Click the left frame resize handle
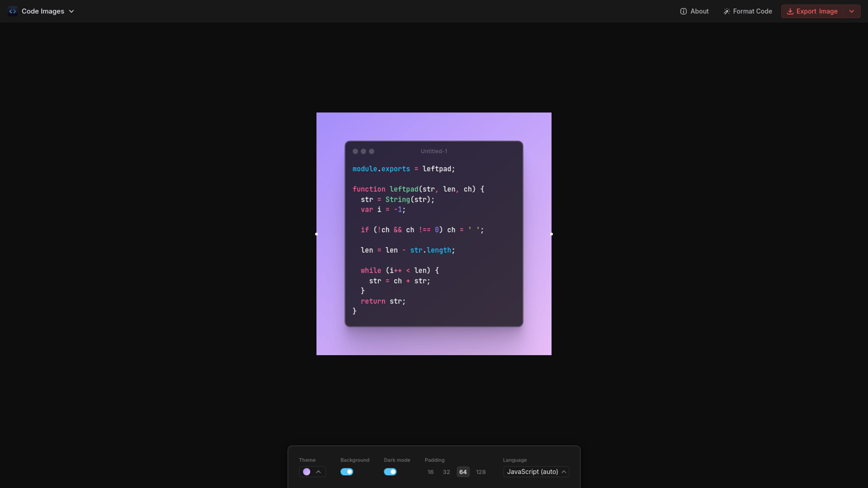Viewport: 868px width, 488px height. 316,234
